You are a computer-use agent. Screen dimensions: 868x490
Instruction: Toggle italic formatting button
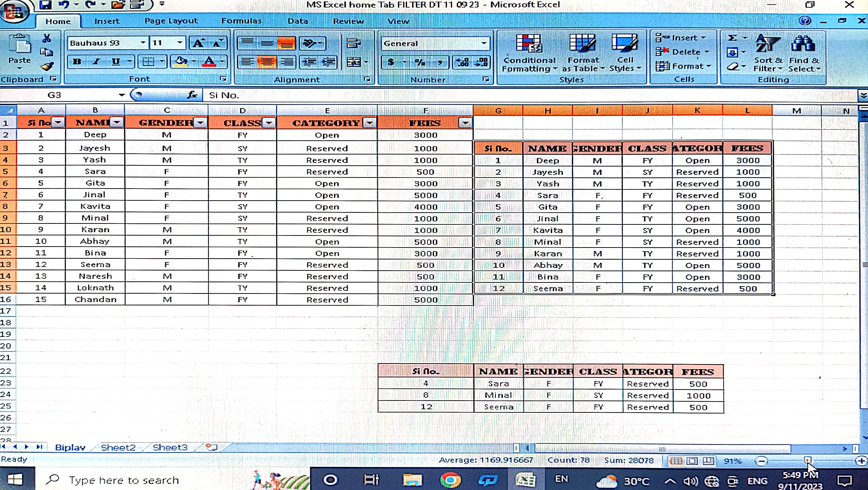[x=97, y=62]
